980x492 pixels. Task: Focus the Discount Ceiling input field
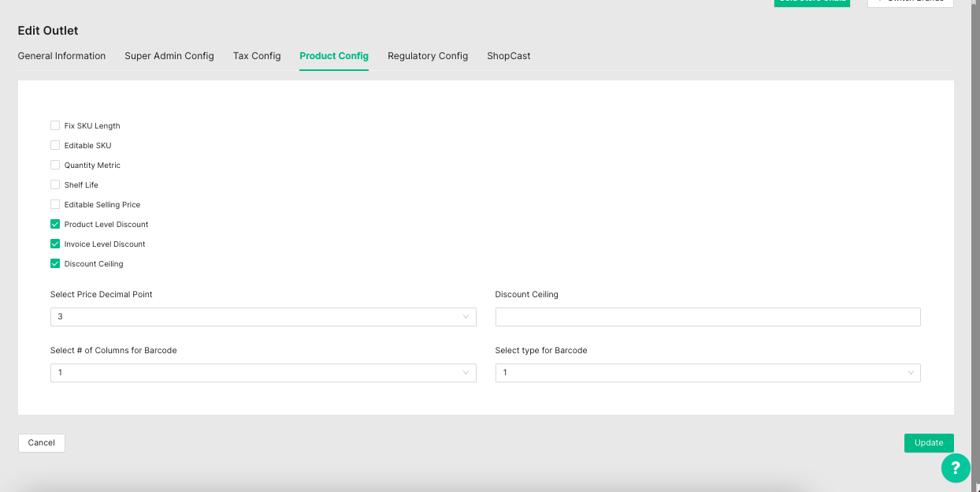(x=707, y=317)
